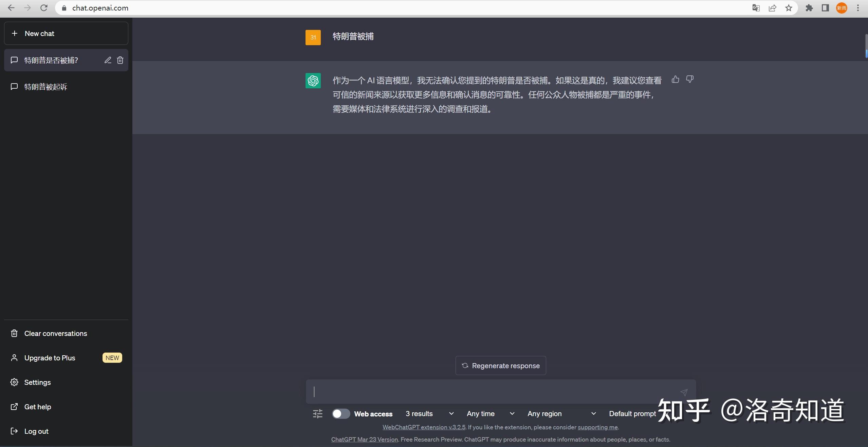Click the NEW badge
Image resolution: width=868 pixels, height=447 pixels.
[112, 358]
